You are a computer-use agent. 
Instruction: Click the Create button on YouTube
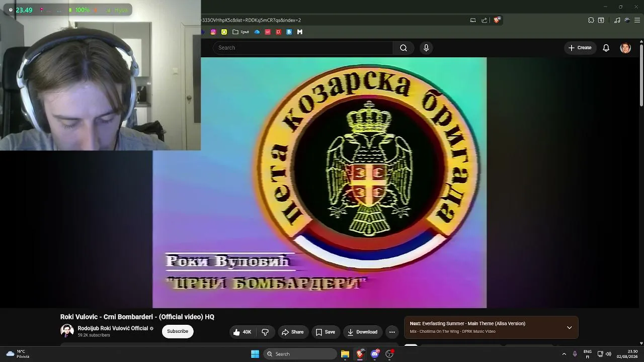[580, 48]
